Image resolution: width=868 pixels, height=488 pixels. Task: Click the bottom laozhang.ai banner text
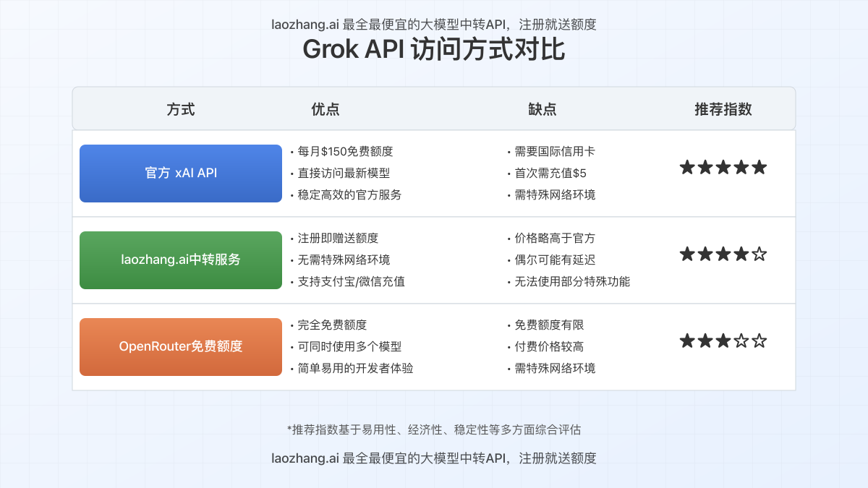(x=434, y=458)
